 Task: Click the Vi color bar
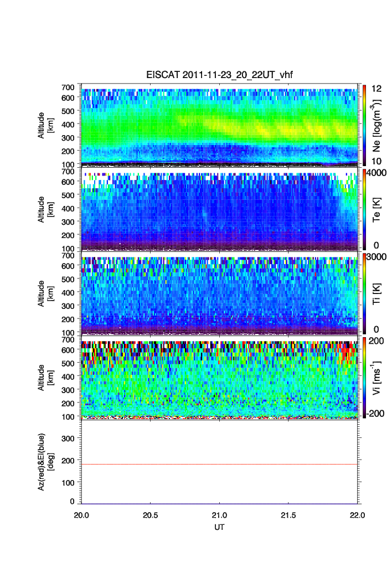[x=364, y=378]
